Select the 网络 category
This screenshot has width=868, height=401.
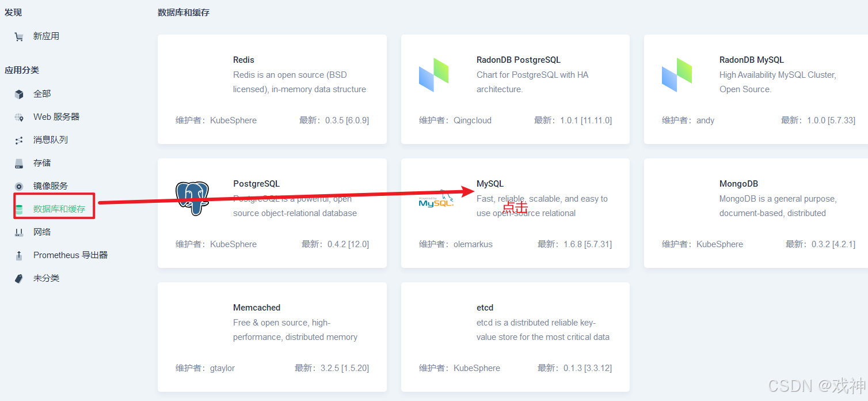[42, 232]
